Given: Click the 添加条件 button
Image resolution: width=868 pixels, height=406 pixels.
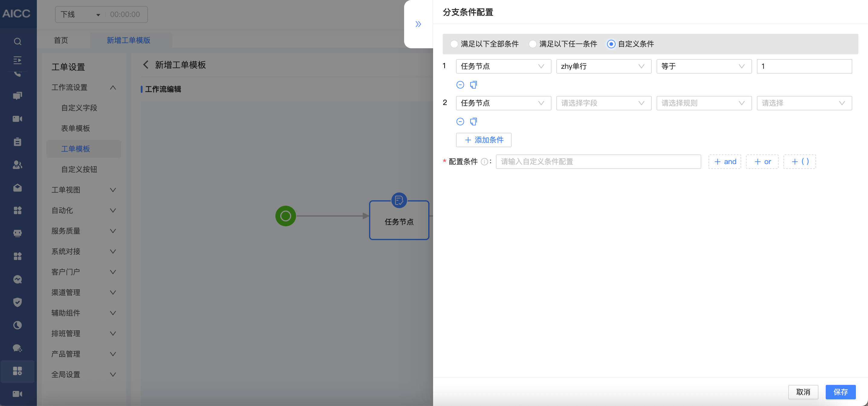Looking at the screenshot, I should (x=484, y=140).
